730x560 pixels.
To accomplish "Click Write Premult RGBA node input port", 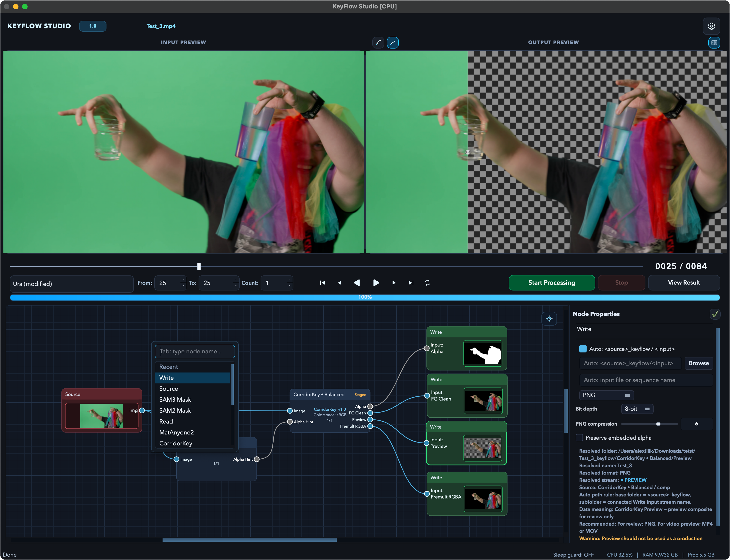I will 427,494.
